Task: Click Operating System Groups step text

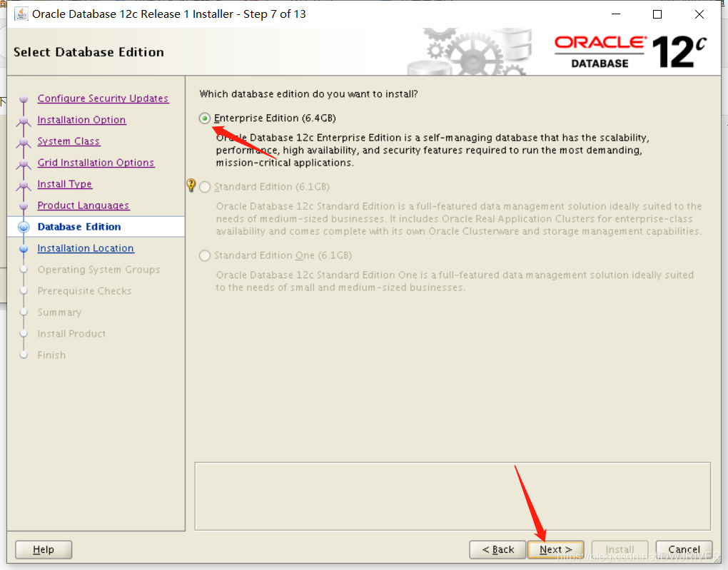Action: click(x=99, y=270)
